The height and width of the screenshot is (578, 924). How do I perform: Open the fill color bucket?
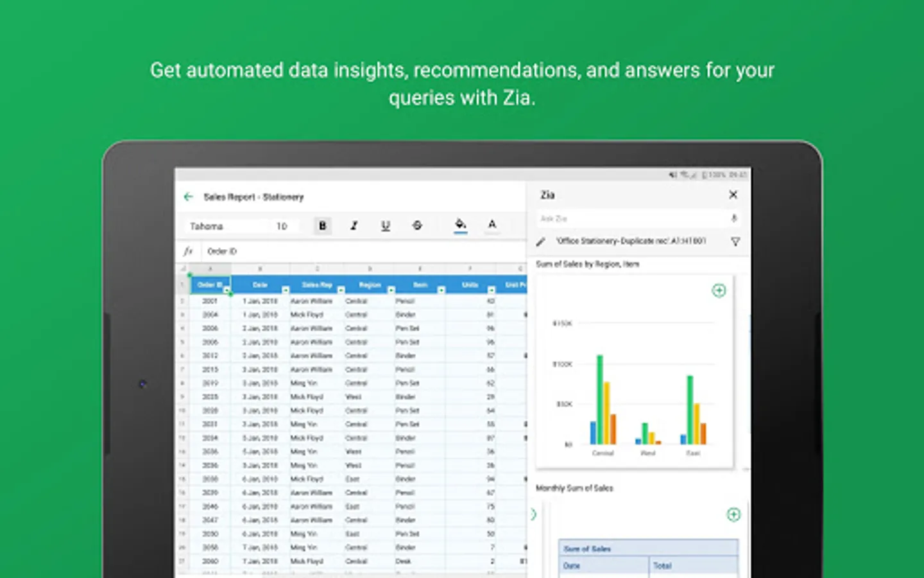(x=460, y=225)
